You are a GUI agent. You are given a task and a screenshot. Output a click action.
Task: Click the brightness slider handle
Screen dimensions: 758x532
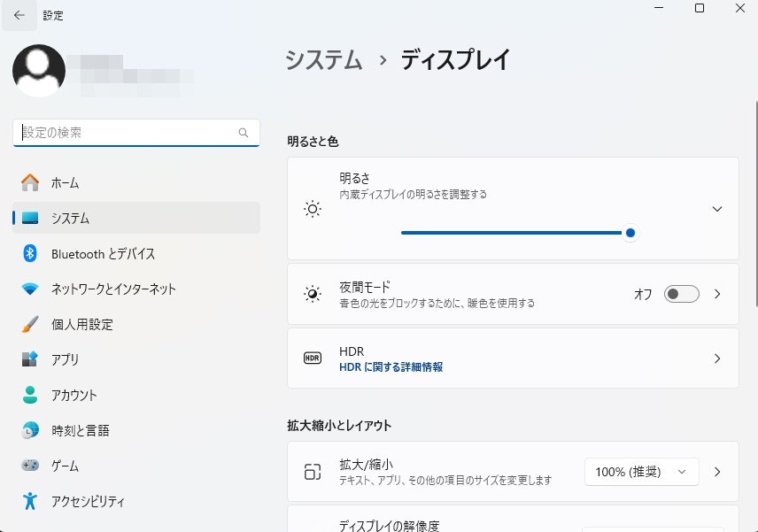click(630, 233)
